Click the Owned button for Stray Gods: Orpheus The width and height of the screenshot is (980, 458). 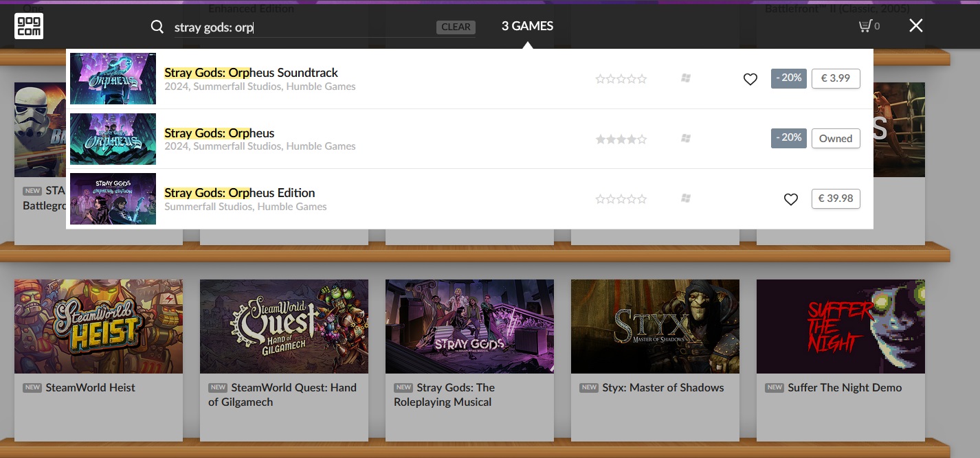pos(836,139)
